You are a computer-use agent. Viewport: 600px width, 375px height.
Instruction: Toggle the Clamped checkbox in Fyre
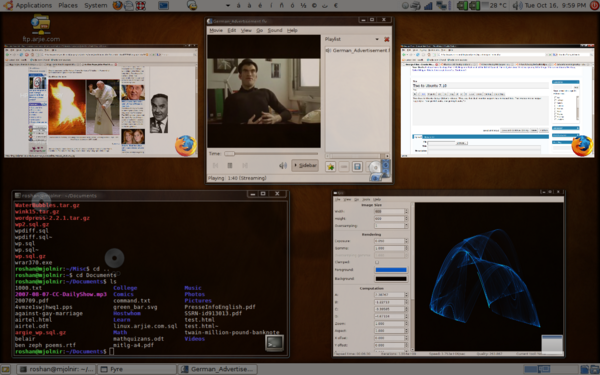[377, 262]
